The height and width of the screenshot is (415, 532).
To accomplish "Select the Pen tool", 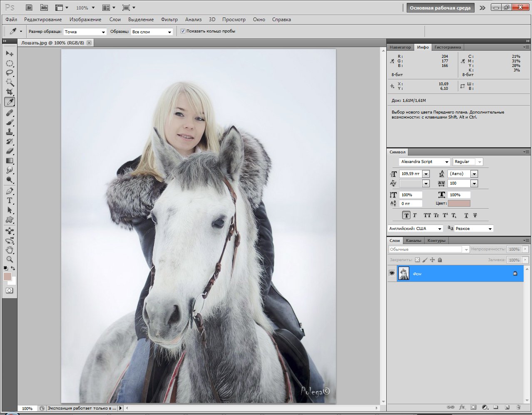I will coord(10,191).
